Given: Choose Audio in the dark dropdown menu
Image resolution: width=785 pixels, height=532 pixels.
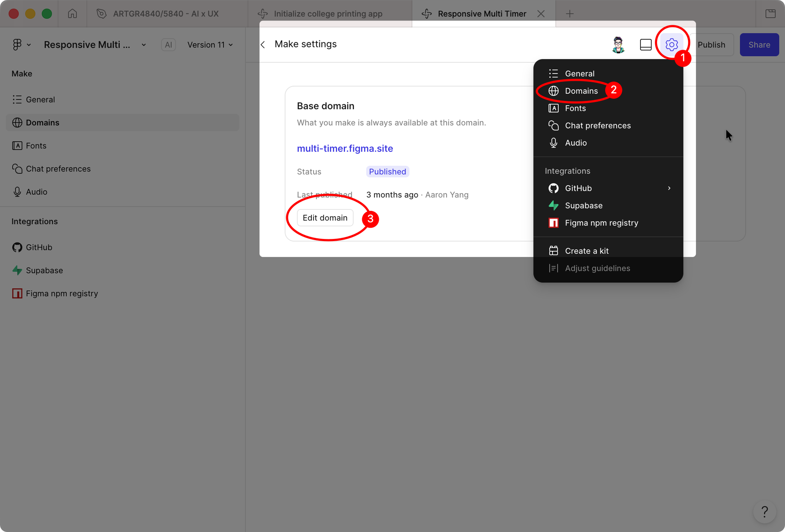Looking at the screenshot, I should (608, 143).
